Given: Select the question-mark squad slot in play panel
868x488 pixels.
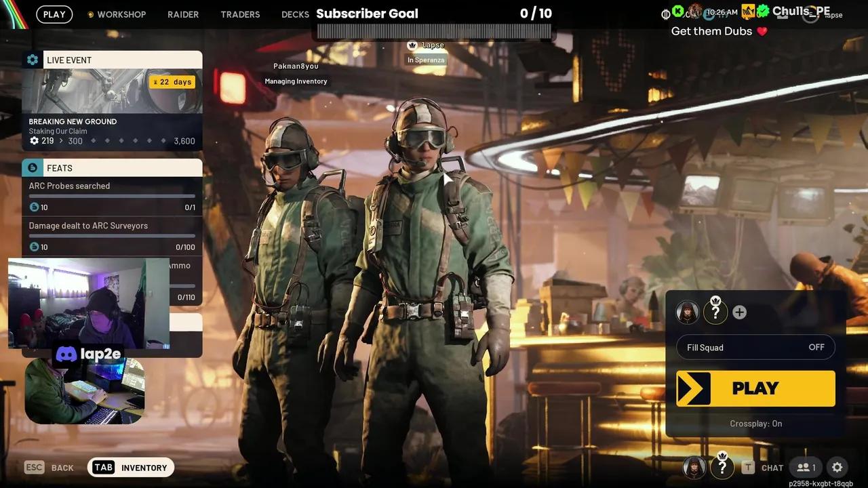Looking at the screenshot, I should (x=715, y=312).
